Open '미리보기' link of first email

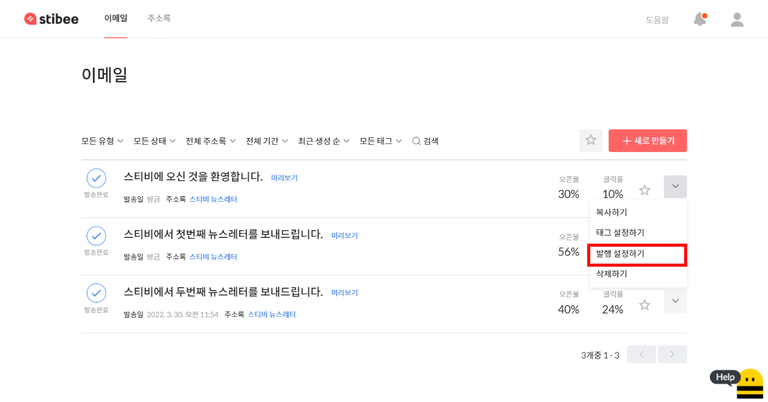(x=284, y=178)
